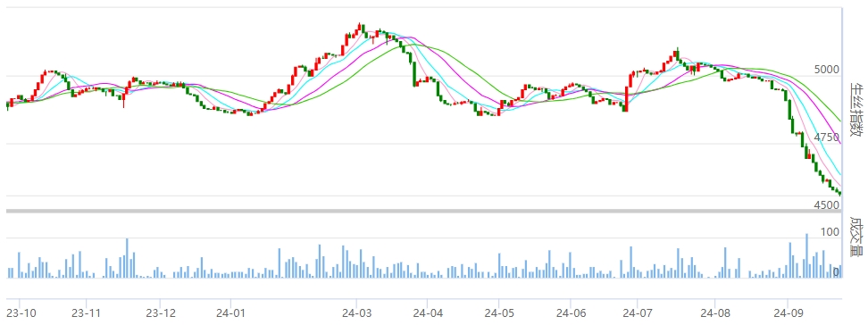The width and height of the screenshot is (868, 325).
Task: Click the 24-03 date axis label
Action: coord(357,313)
